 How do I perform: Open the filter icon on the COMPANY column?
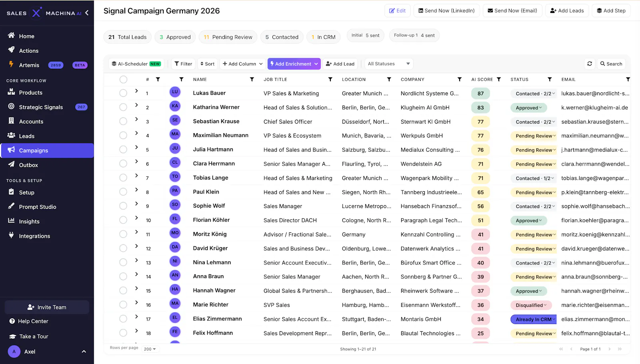(x=460, y=80)
